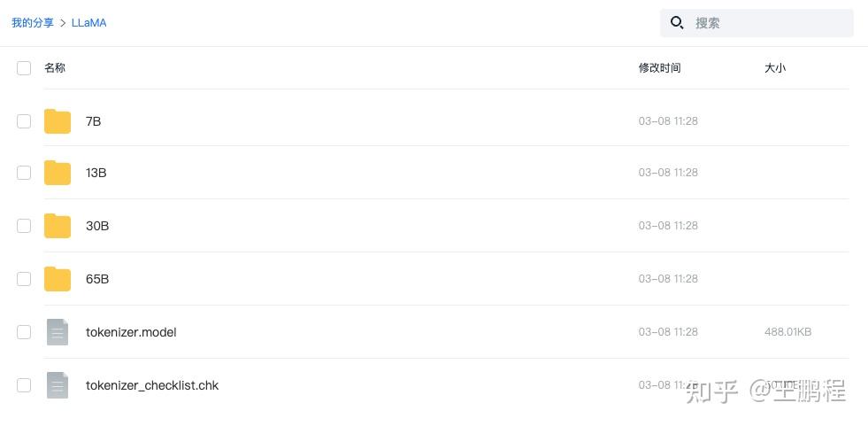The height and width of the screenshot is (426, 868).
Task: Go back to 我的分享 breadcrumb
Action: pyautogui.click(x=33, y=23)
